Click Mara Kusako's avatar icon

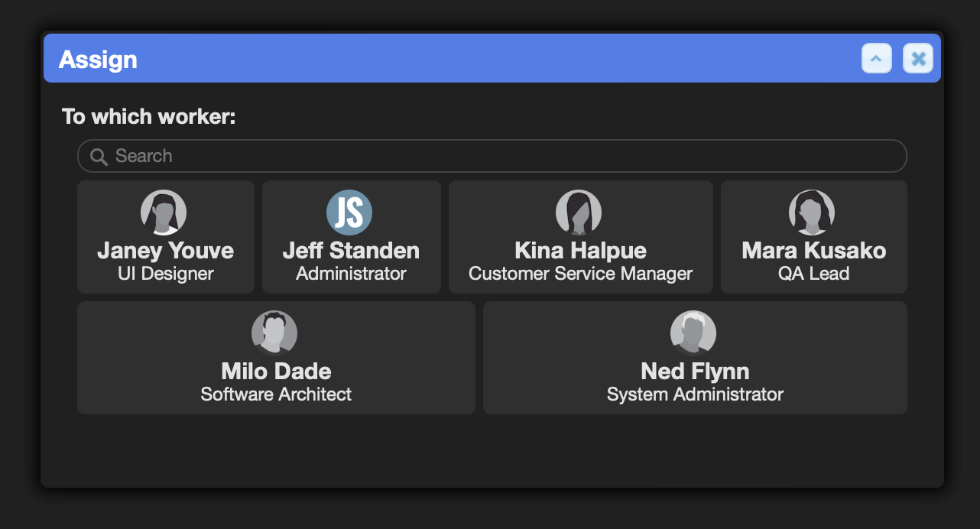(812, 213)
